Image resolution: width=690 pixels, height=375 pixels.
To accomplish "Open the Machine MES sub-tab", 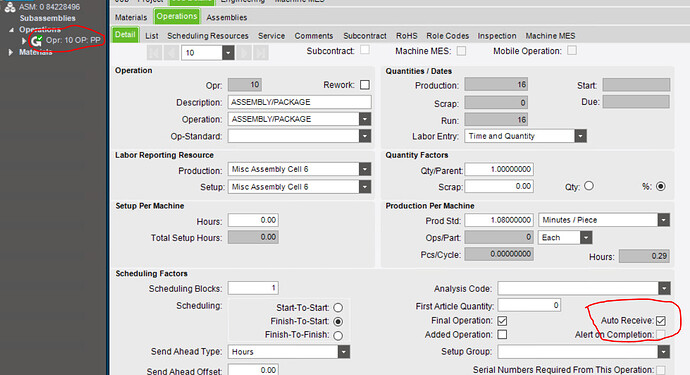I will (550, 36).
